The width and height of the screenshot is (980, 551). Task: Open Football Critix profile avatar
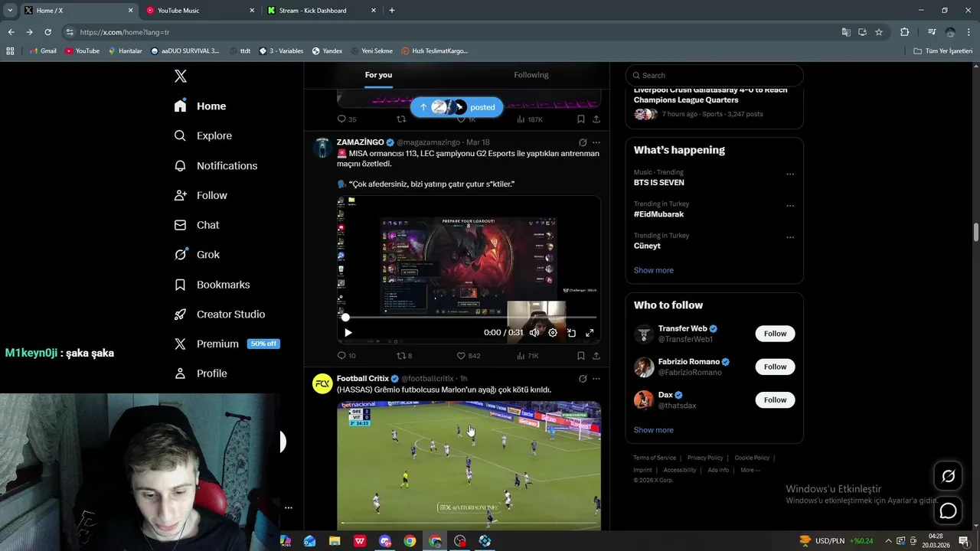coord(322,383)
